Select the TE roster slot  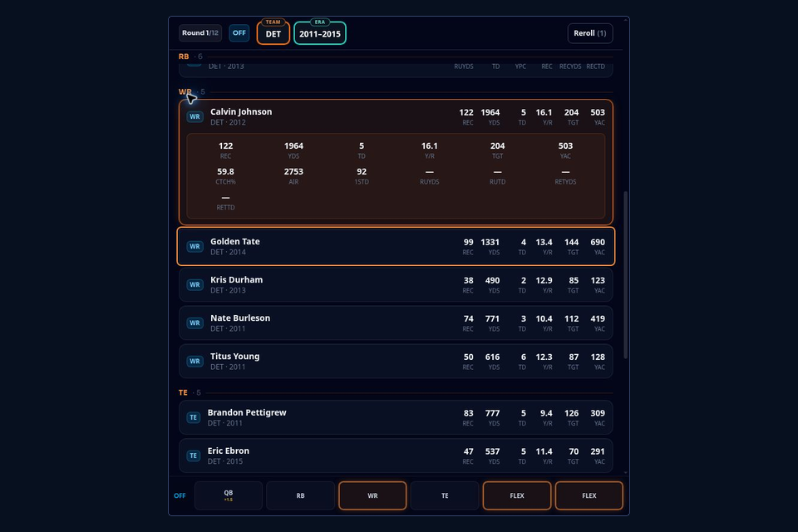[x=445, y=495]
